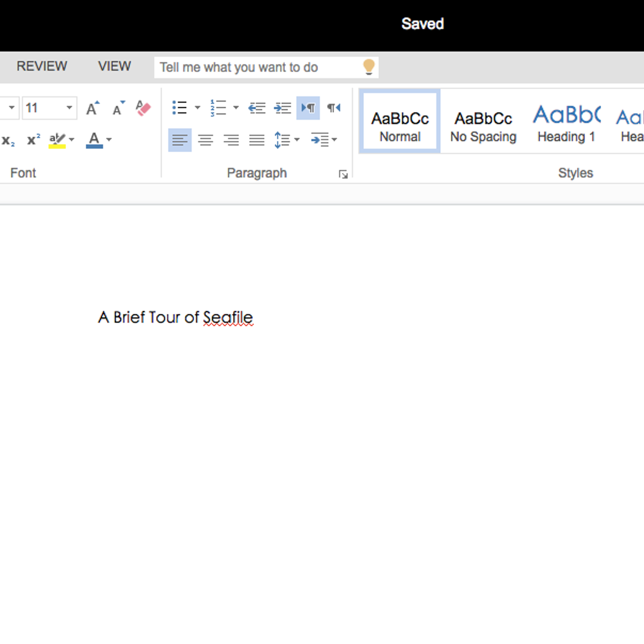Image resolution: width=644 pixels, height=644 pixels.
Task: Open the line spacing options
Action: pyautogui.click(x=282, y=140)
